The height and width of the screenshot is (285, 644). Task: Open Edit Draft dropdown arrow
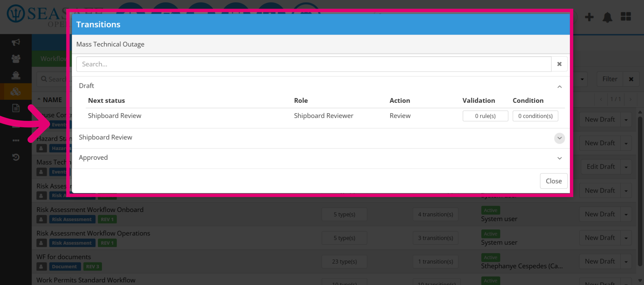626,167
